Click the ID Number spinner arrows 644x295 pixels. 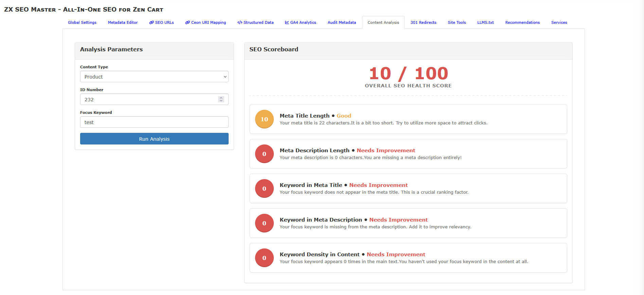coord(221,99)
